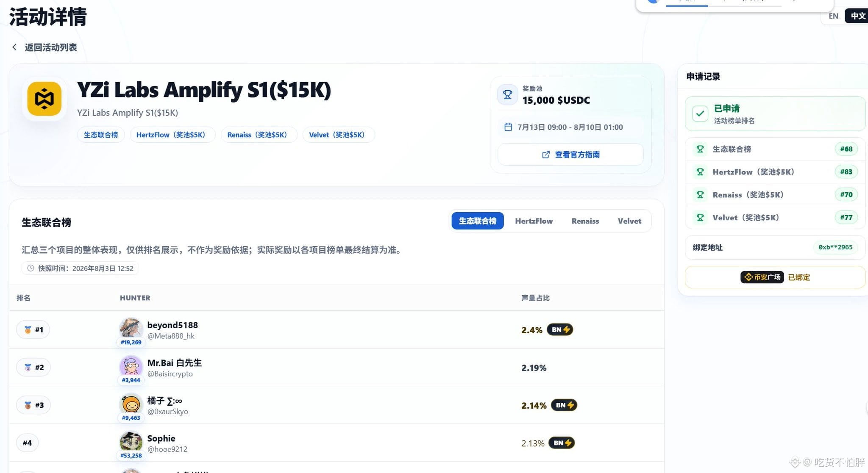The width and height of the screenshot is (868, 473).
Task: Click the YZi Labs yellow logo icon
Action: (x=45, y=99)
